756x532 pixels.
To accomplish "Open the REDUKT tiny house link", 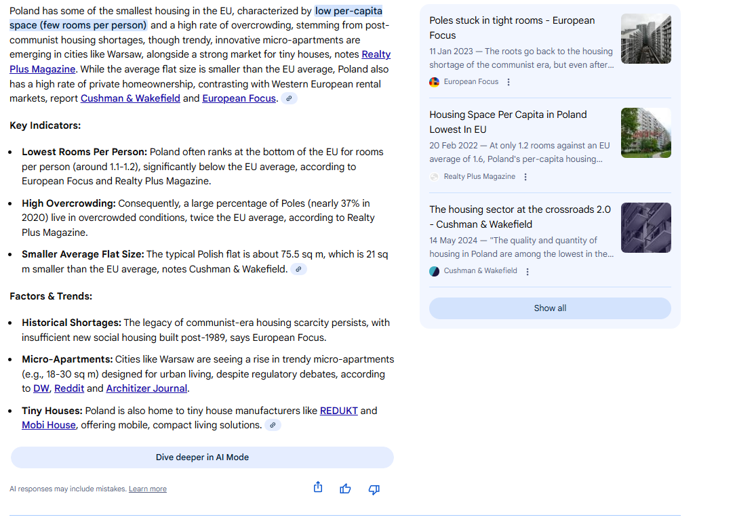I will 339,411.
